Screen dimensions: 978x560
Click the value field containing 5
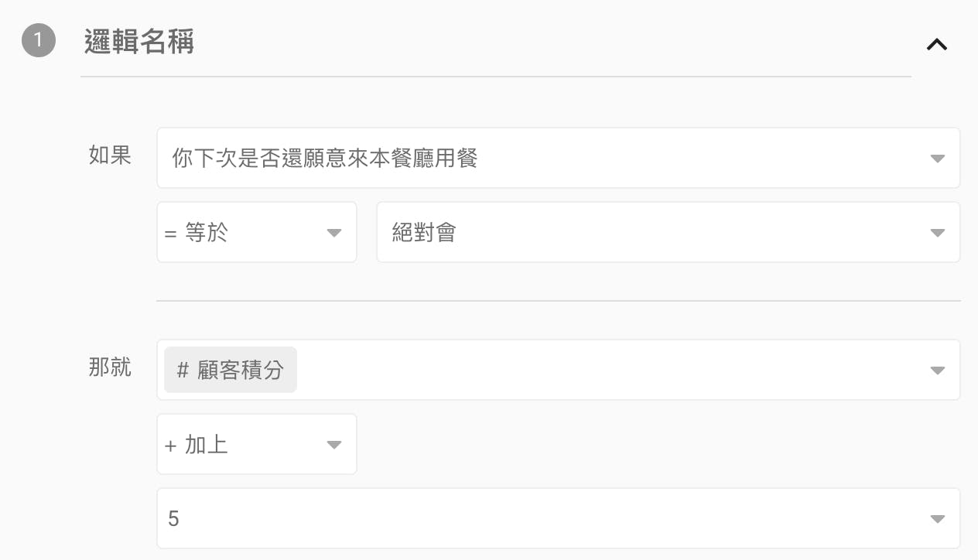(542, 518)
